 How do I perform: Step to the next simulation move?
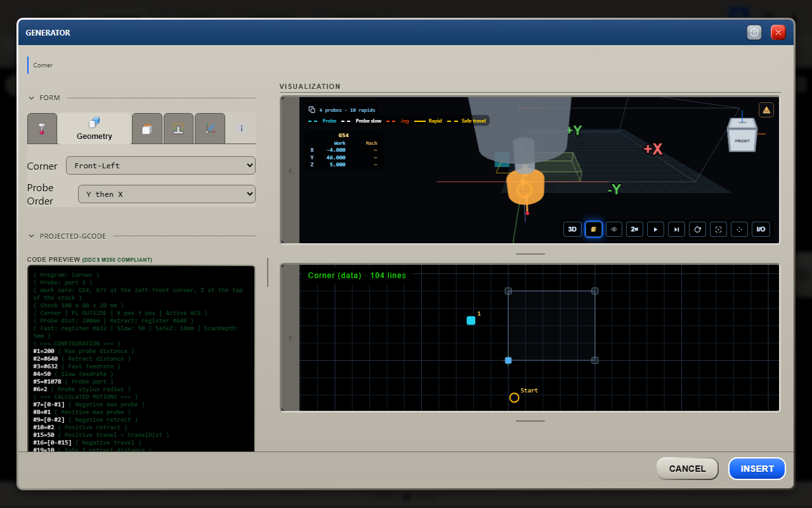tap(677, 229)
